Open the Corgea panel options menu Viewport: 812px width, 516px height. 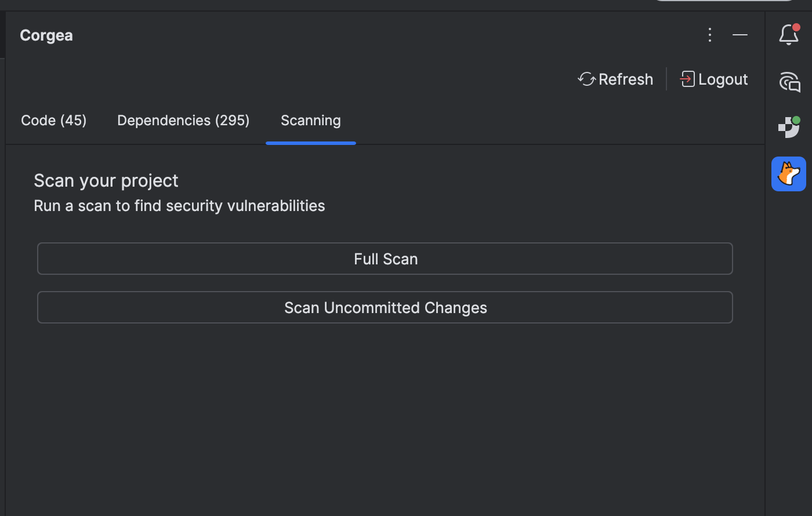click(709, 35)
